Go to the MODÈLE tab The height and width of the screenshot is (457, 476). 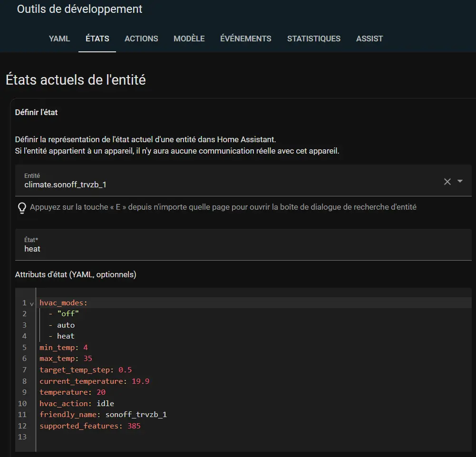point(189,39)
